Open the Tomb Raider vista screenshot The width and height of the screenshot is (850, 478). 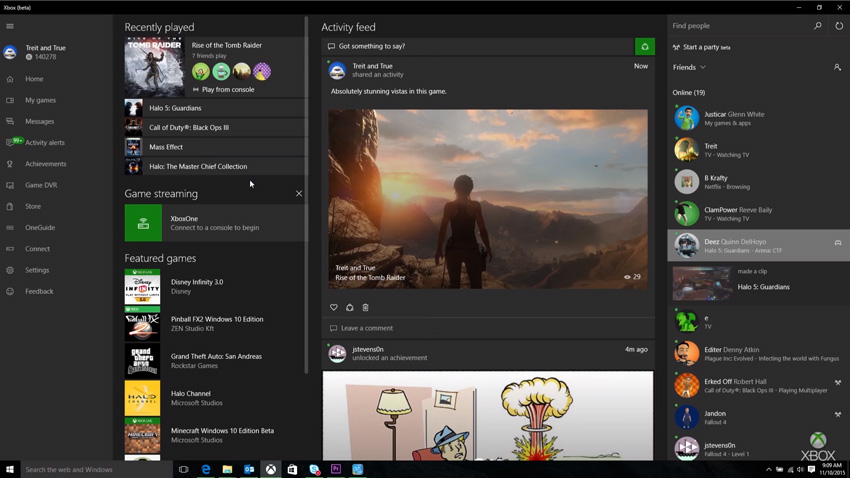click(x=488, y=199)
